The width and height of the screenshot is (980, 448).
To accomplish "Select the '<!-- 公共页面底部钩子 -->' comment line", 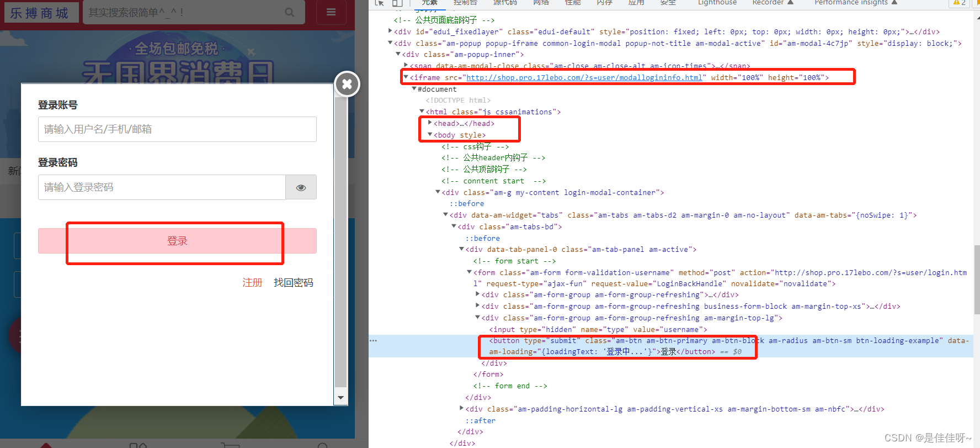I will 444,20.
